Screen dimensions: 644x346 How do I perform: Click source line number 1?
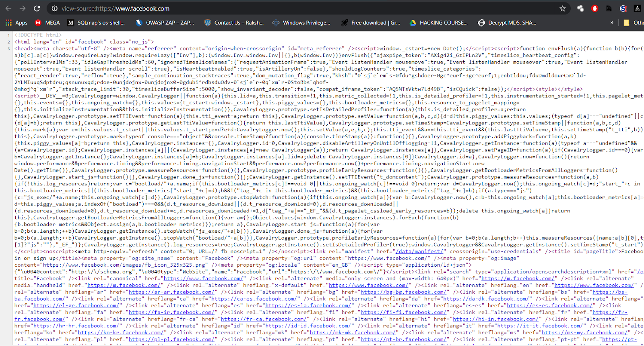(8, 35)
